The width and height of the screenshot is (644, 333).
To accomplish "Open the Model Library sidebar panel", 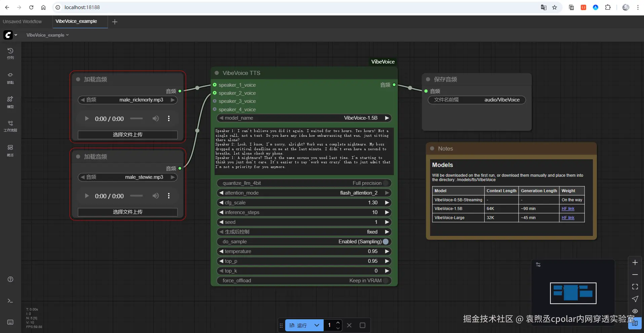I will [x=10, y=102].
